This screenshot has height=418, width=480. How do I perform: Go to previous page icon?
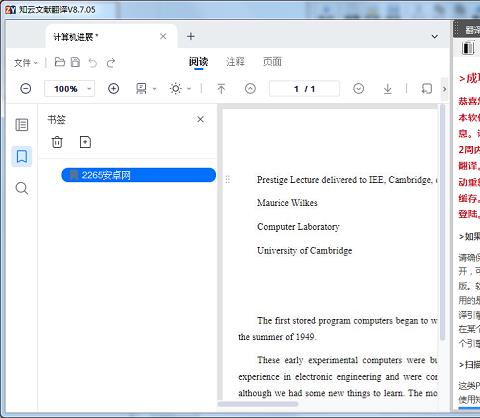[250, 89]
